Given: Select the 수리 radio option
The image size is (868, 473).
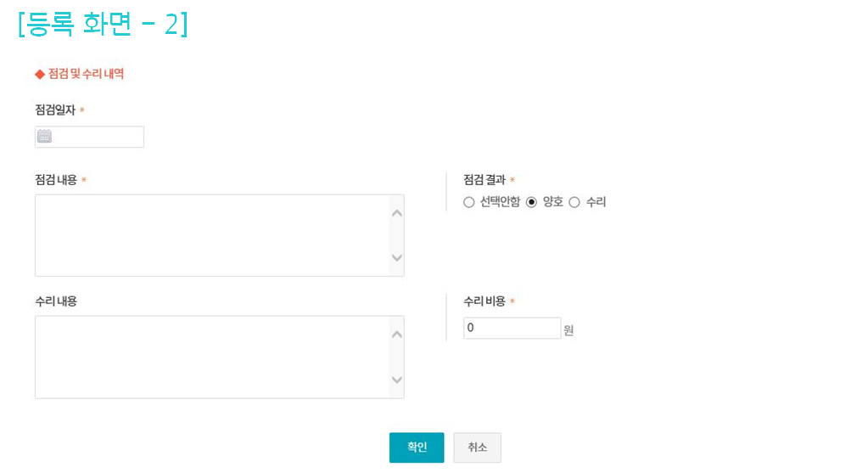Looking at the screenshot, I should point(574,202).
